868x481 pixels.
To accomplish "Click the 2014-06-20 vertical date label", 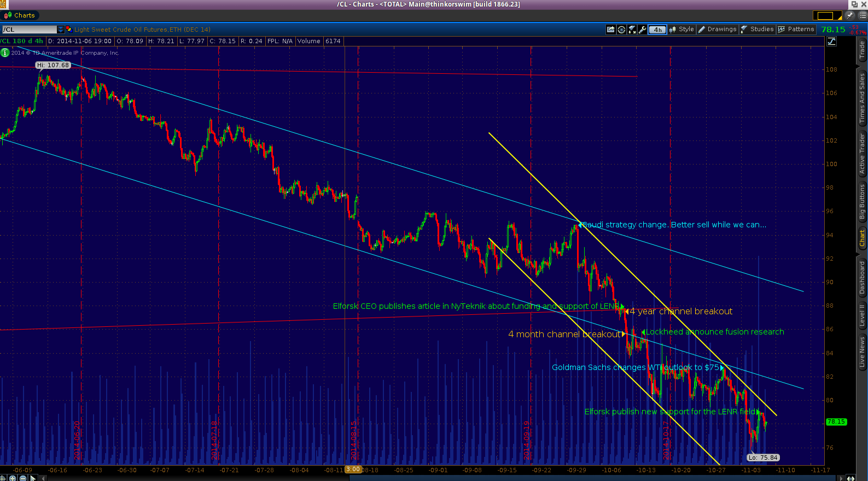I will click(x=77, y=440).
